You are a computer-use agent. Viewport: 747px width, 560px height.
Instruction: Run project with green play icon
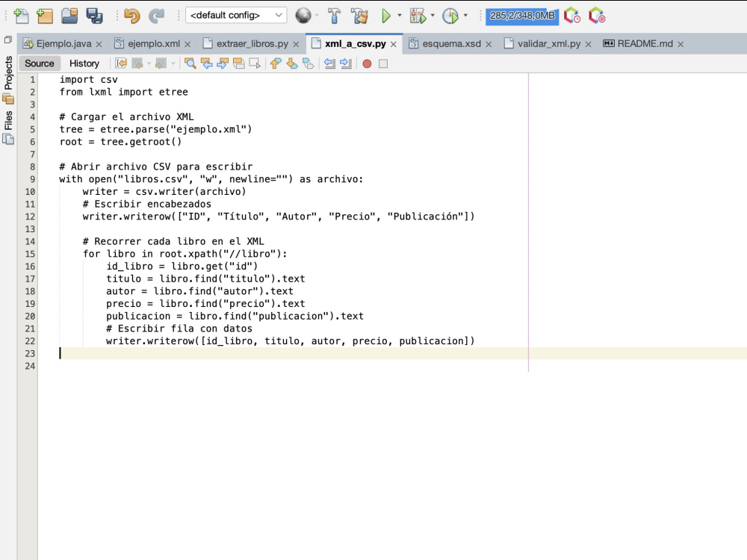pyautogui.click(x=386, y=16)
